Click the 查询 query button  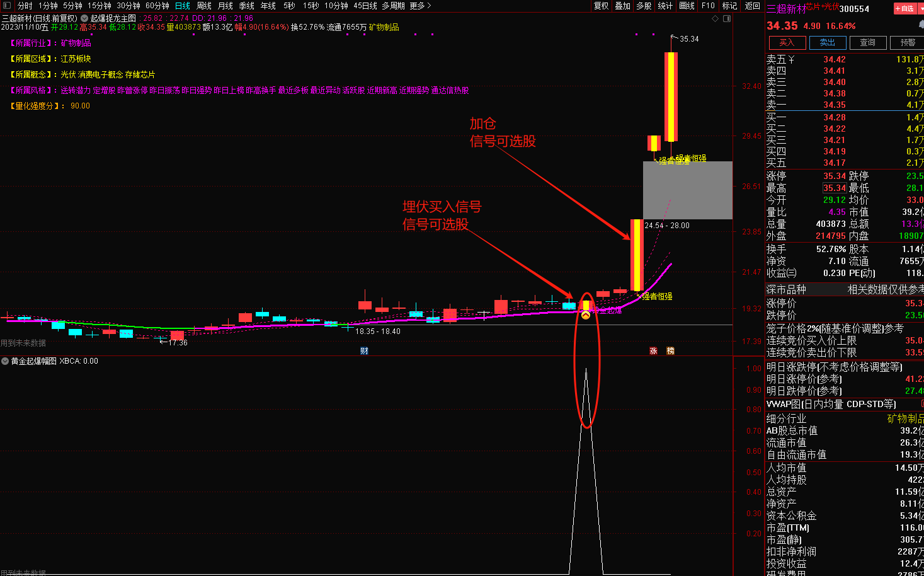[x=867, y=43]
